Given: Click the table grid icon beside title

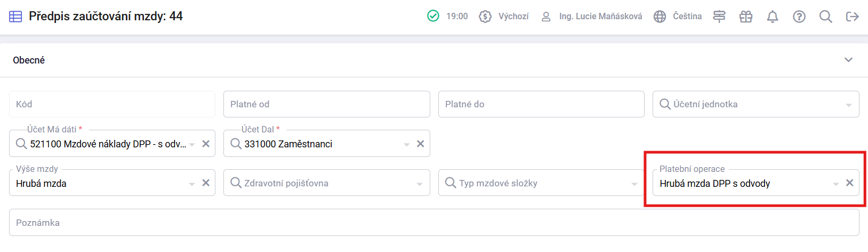Looking at the screenshot, I should point(15,17).
